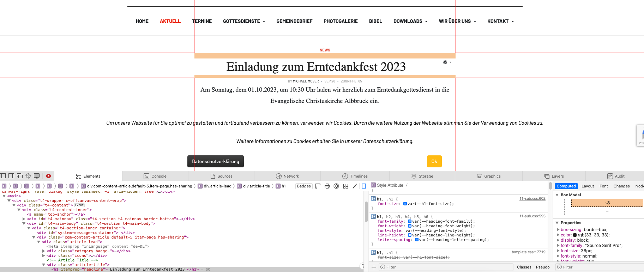
Task: Toggle variable swatch for font-size value
Action: pos(405,204)
